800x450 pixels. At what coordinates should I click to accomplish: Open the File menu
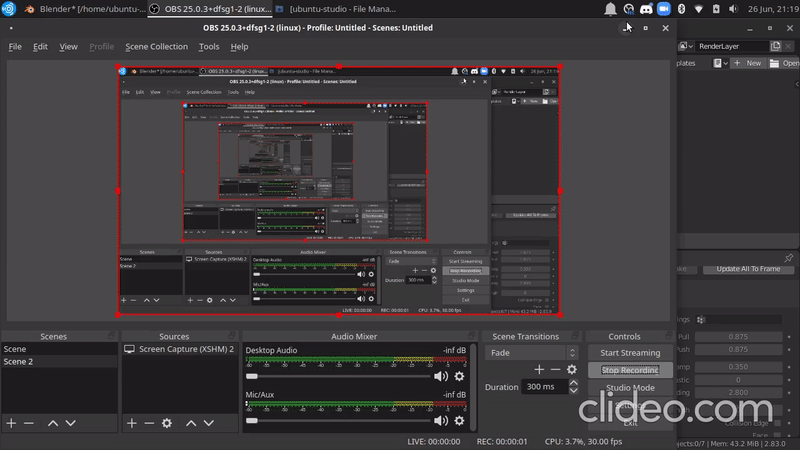click(x=15, y=46)
